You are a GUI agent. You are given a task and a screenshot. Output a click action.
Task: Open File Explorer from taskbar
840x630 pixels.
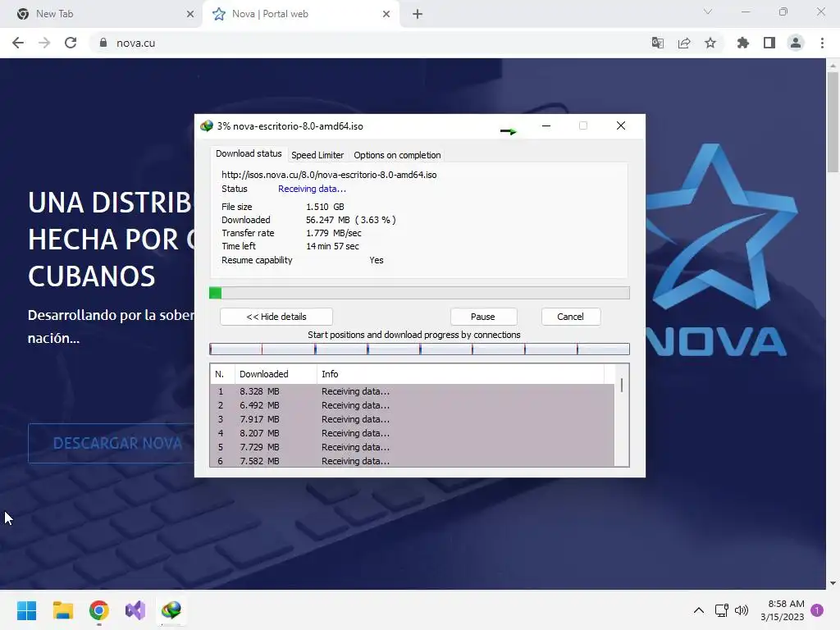click(62, 610)
